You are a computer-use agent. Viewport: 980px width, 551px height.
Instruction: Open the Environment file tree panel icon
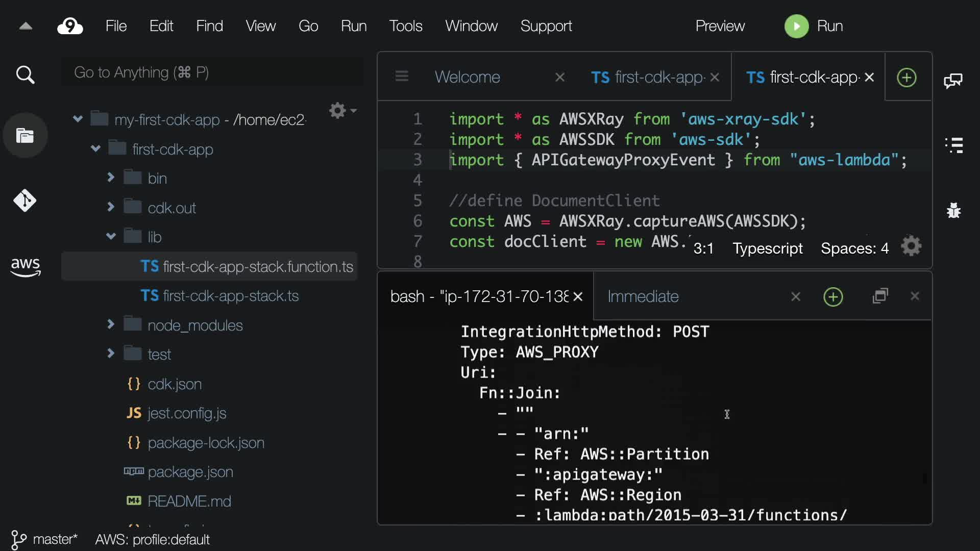[x=25, y=136]
